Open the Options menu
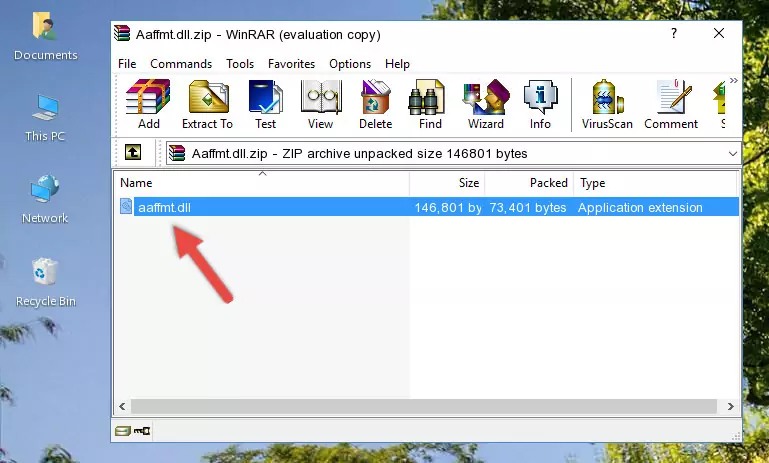 (350, 64)
